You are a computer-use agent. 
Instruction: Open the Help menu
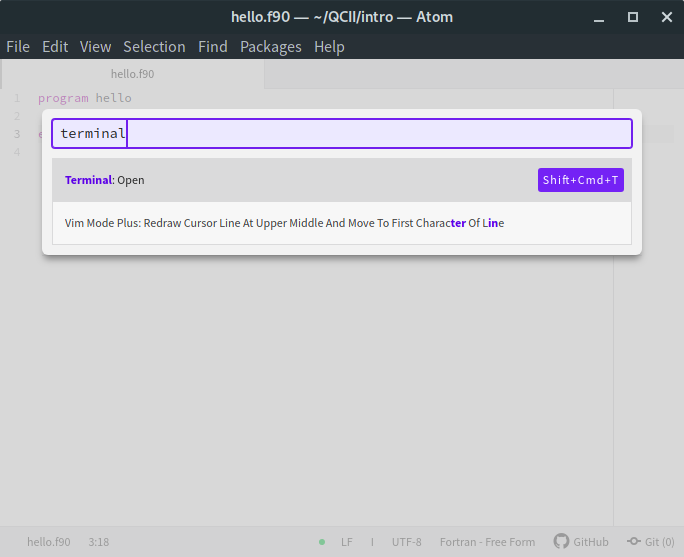329,47
